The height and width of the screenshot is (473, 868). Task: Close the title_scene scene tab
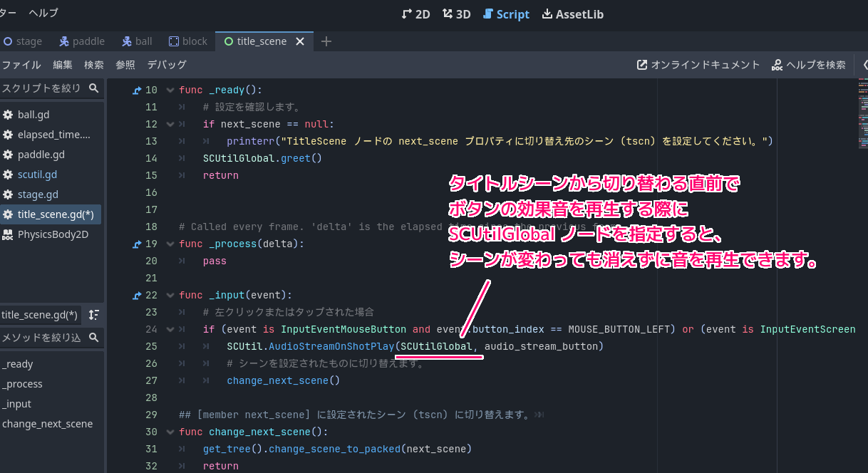click(300, 41)
